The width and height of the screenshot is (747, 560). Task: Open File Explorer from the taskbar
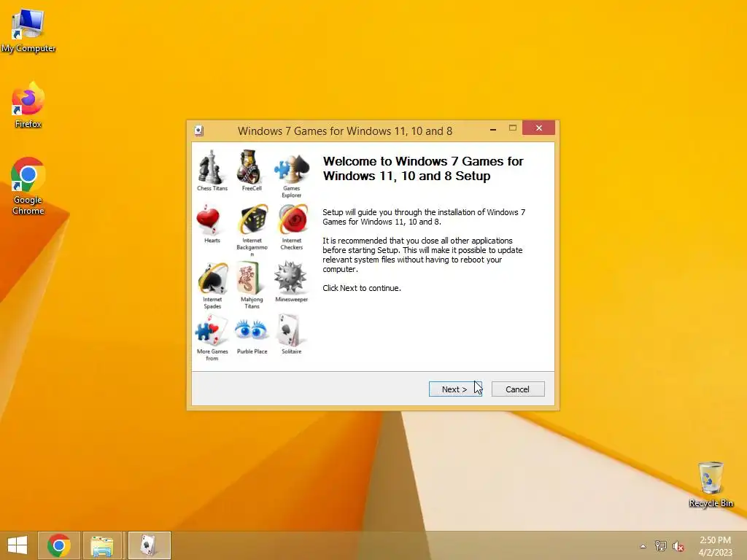102,545
